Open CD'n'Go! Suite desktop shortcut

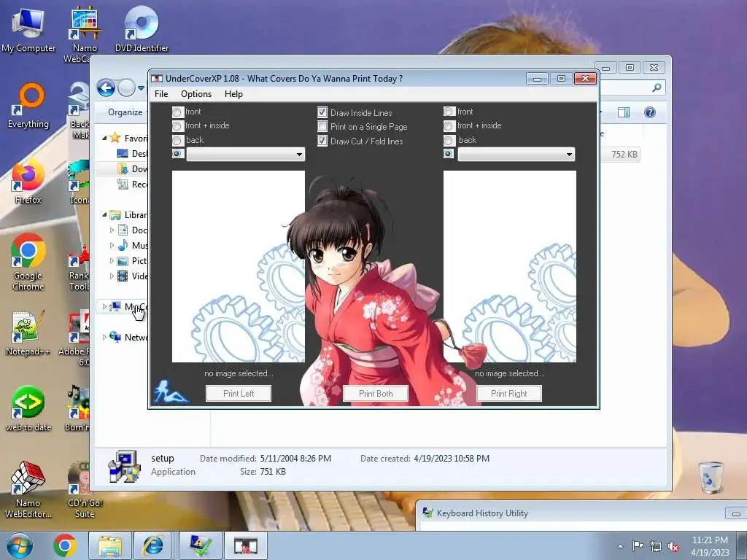[x=84, y=489]
